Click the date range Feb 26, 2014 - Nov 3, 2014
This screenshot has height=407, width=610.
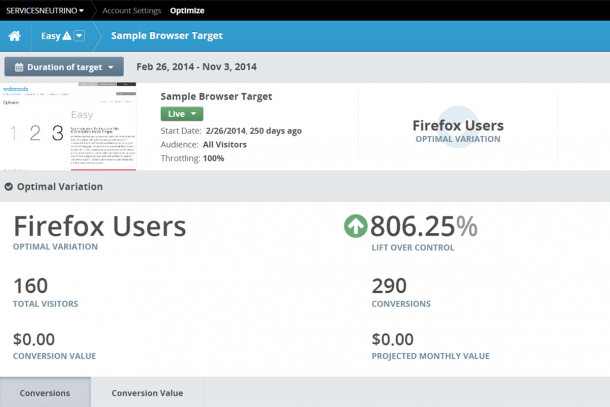(x=196, y=67)
